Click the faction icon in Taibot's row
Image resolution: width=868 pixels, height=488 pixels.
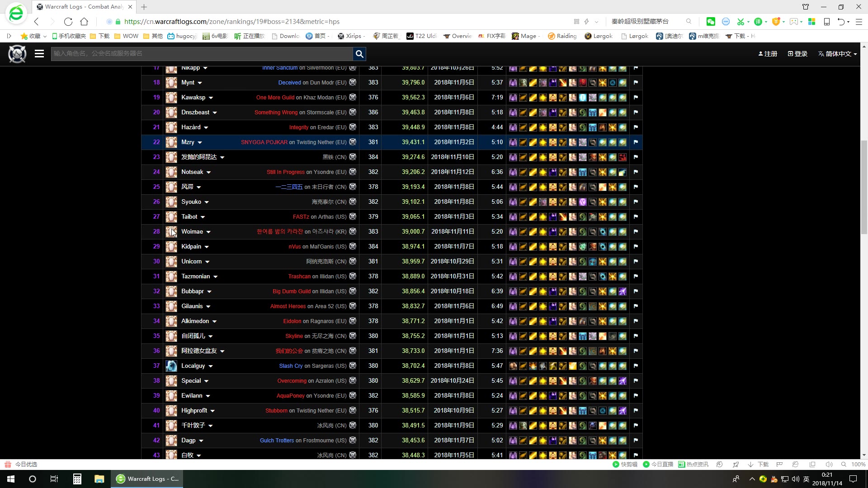(353, 217)
